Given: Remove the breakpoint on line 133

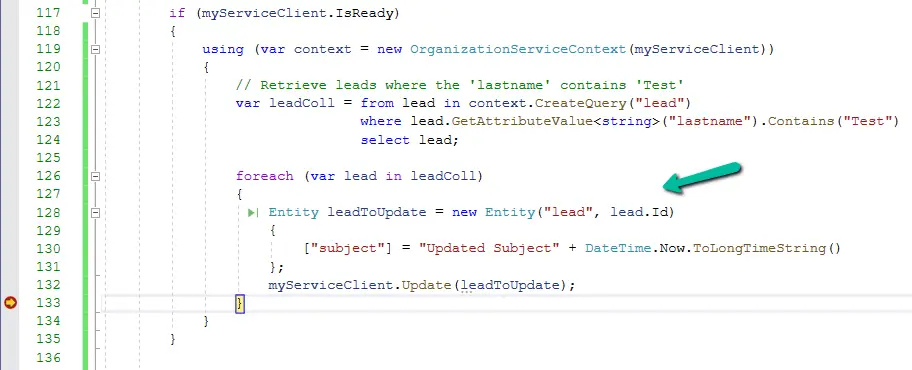Looking at the screenshot, I should 10,303.
